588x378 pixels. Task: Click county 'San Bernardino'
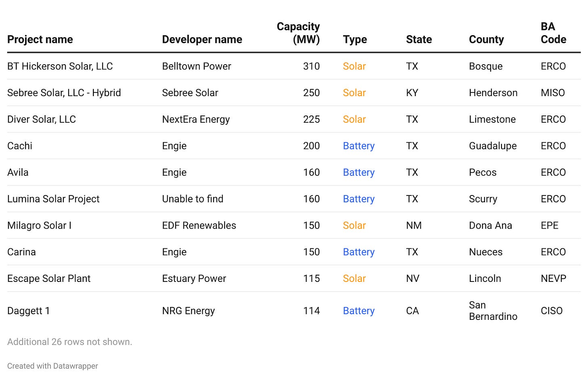pyautogui.click(x=493, y=311)
